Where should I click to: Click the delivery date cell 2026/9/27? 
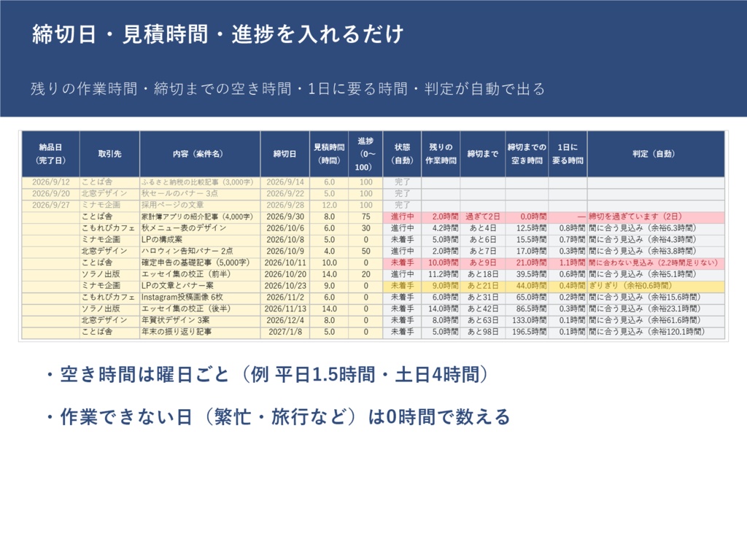pos(51,205)
